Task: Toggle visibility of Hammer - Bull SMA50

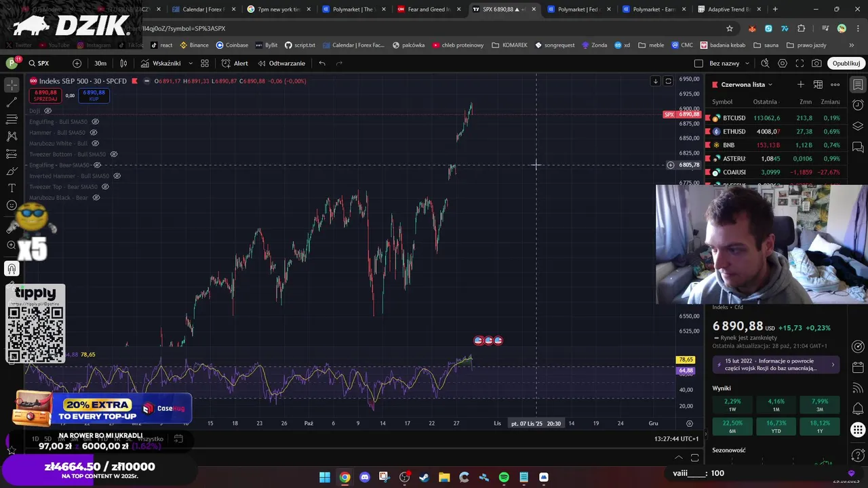Action: [93, 132]
